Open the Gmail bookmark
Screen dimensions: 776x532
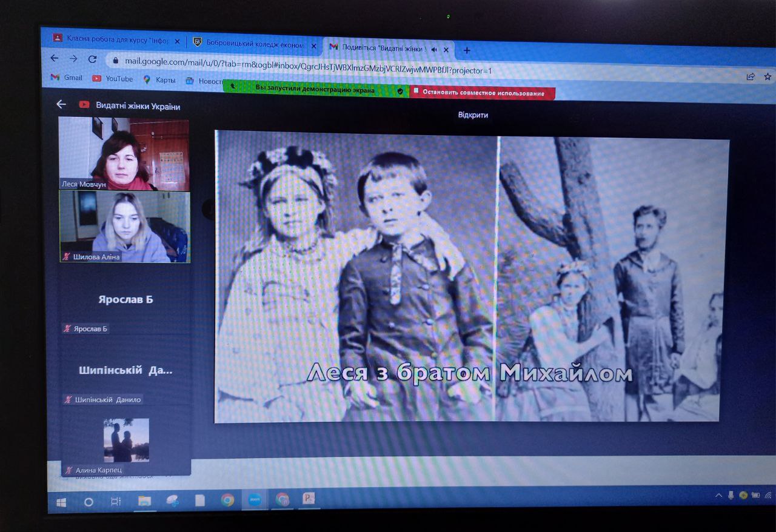click(x=67, y=78)
